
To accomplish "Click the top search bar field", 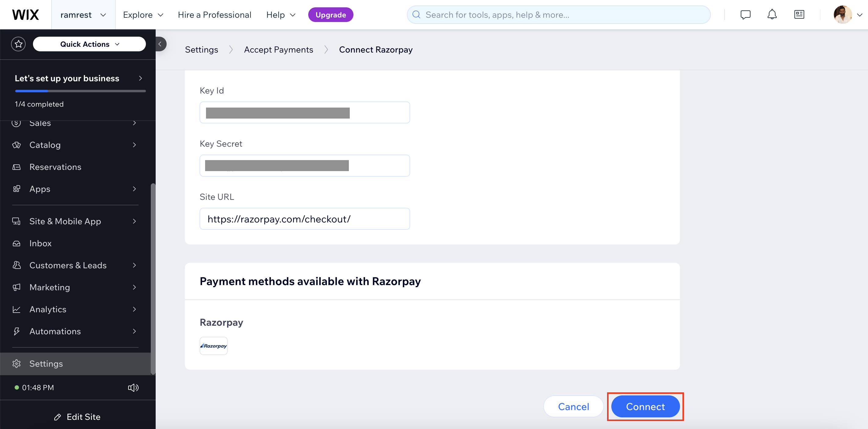I will [559, 14].
